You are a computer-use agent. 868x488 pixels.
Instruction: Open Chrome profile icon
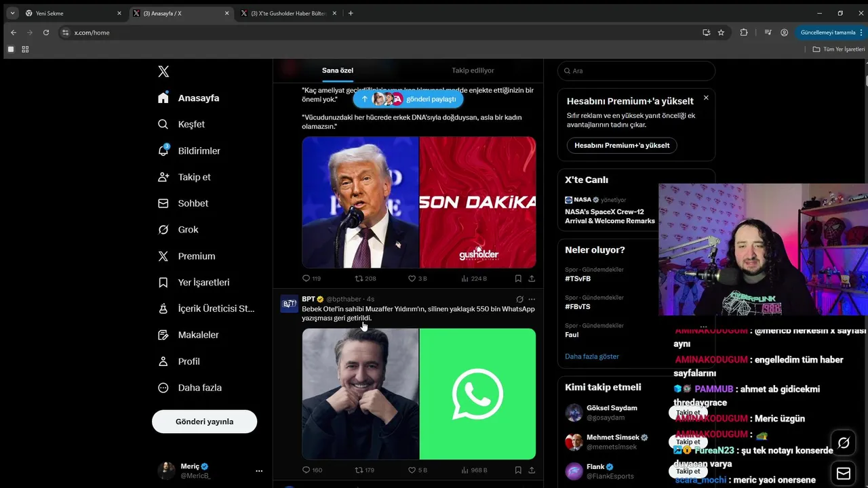(785, 33)
